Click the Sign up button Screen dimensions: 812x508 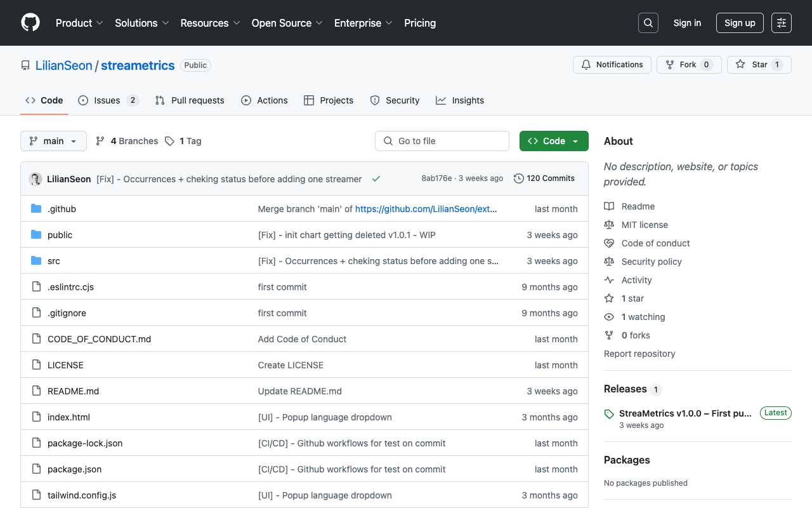740,22
